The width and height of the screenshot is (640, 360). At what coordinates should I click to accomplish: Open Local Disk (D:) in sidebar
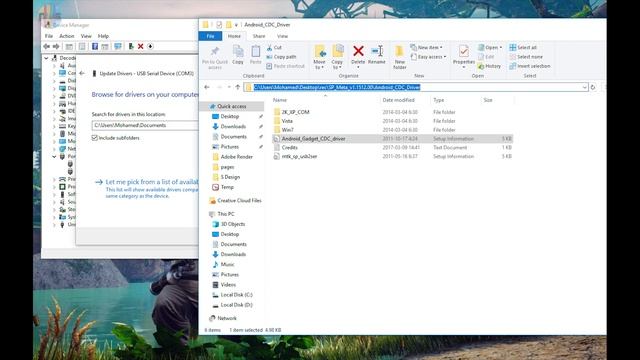[x=236, y=305]
